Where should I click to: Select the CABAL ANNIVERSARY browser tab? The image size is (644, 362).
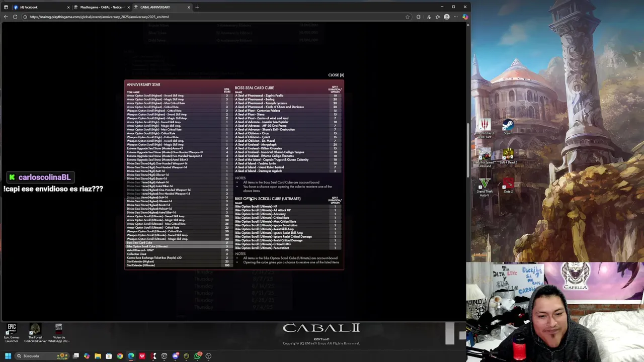(162, 7)
